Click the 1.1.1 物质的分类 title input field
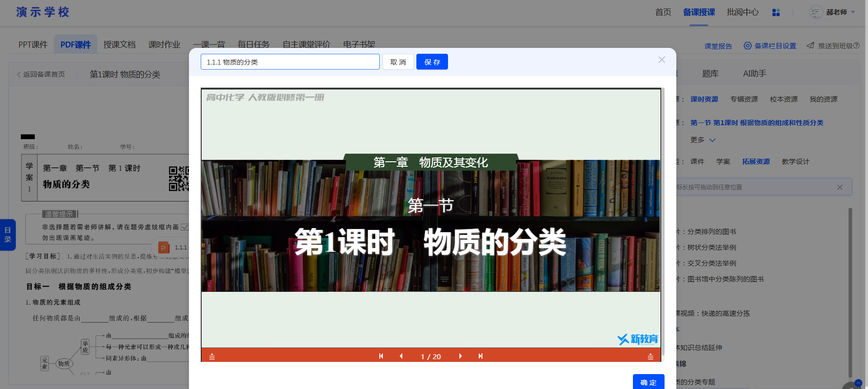The width and height of the screenshot is (868, 389). (x=290, y=62)
